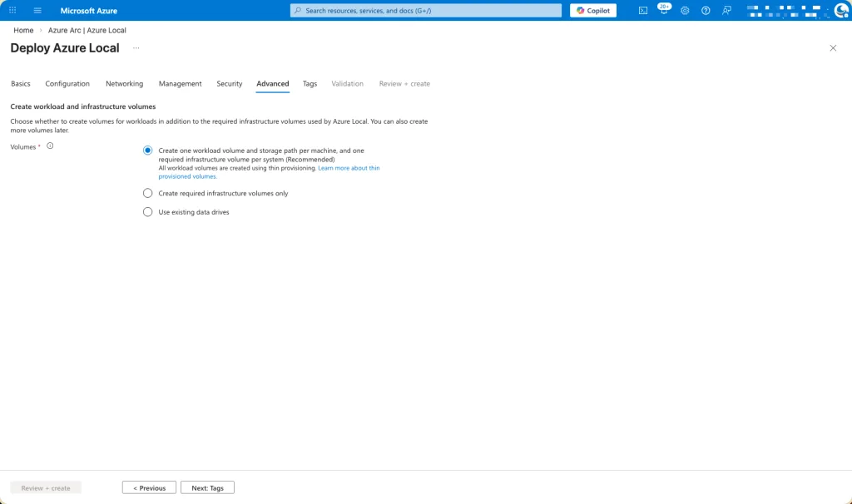Select the recommended workload volume option
The height and width of the screenshot is (504, 852).
(148, 151)
